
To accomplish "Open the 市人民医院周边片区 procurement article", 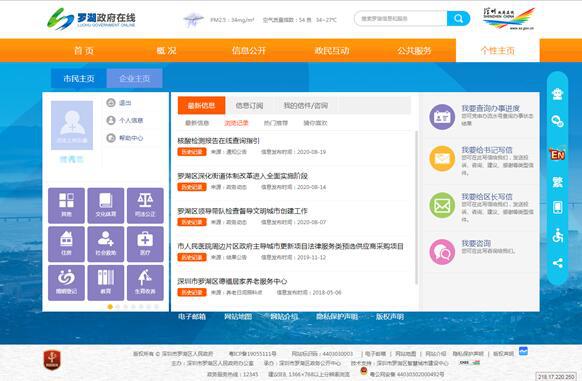I will tap(291, 246).
